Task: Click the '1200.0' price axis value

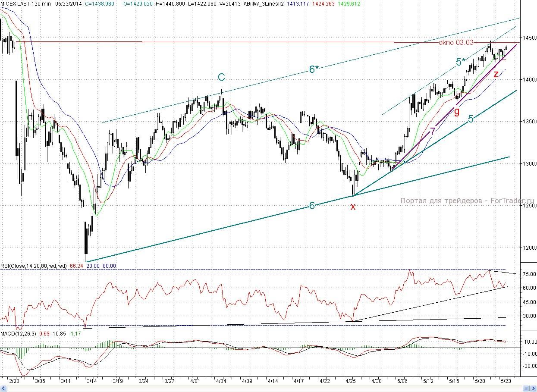Action: pyautogui.click(x=529, y=248)
